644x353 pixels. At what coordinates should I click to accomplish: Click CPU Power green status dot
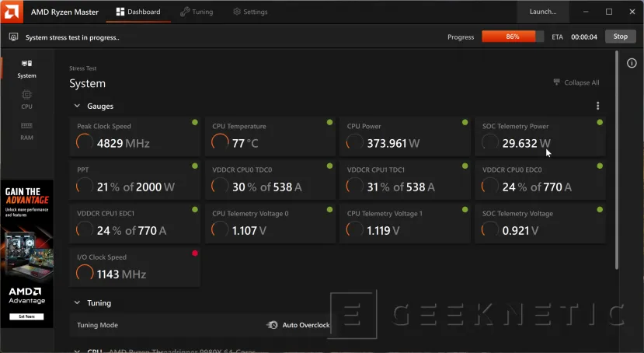coord(465,122)
